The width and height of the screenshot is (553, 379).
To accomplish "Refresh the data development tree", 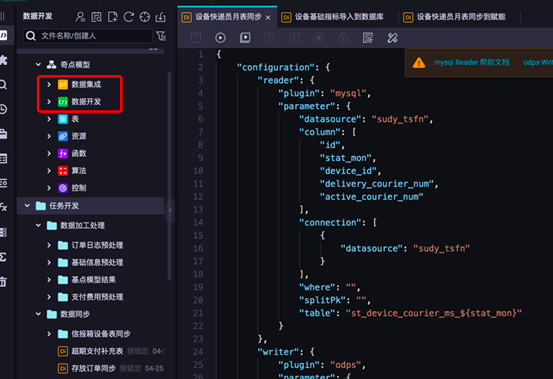I will point(129,17).
